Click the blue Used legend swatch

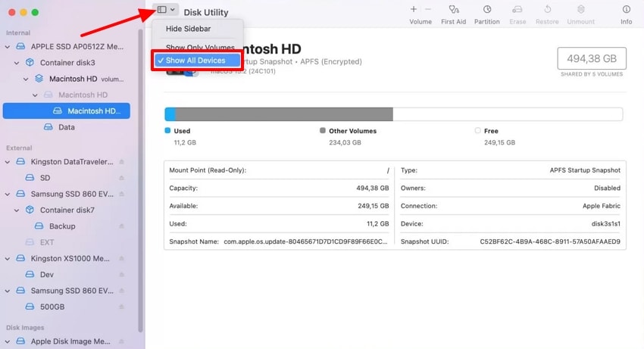click(x=167, y=130)
